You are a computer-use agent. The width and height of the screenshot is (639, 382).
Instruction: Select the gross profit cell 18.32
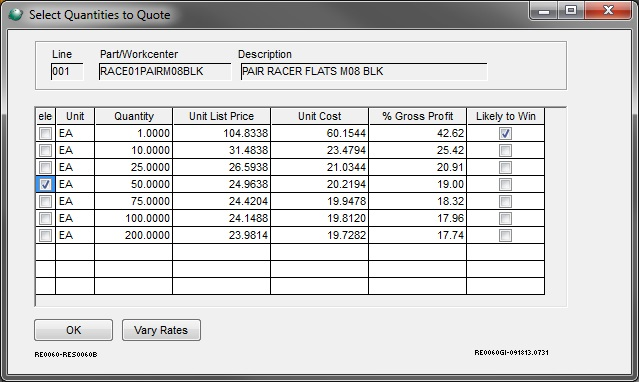[x=417, y=201]
